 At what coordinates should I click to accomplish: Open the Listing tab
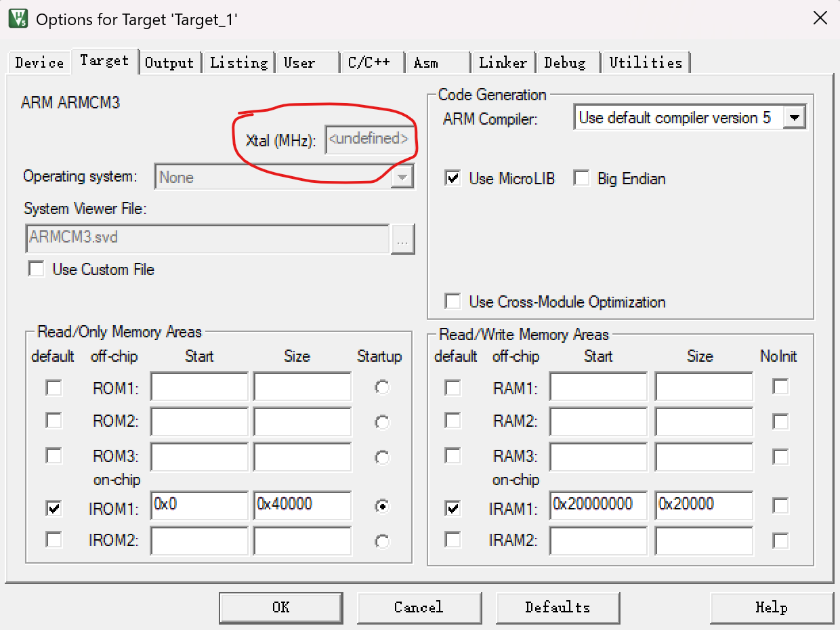238,62
